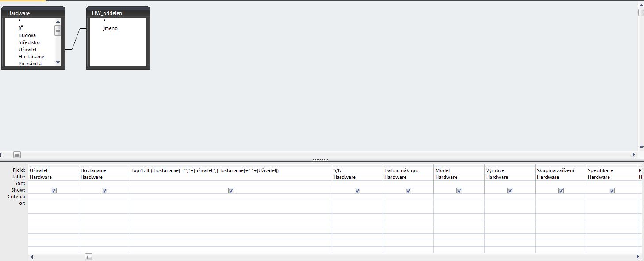
Task: Uncheck Show checkbox for Uživatel column
Action: click(54, 191)
